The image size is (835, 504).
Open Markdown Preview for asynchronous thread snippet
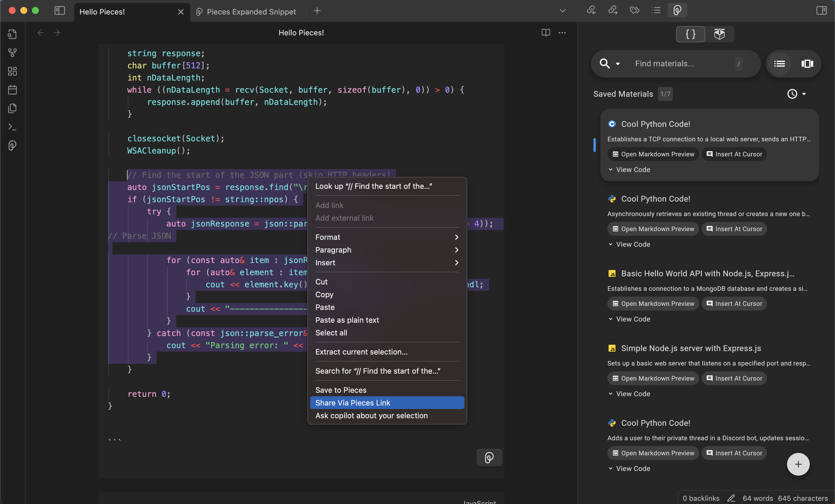tap(653, 229)
